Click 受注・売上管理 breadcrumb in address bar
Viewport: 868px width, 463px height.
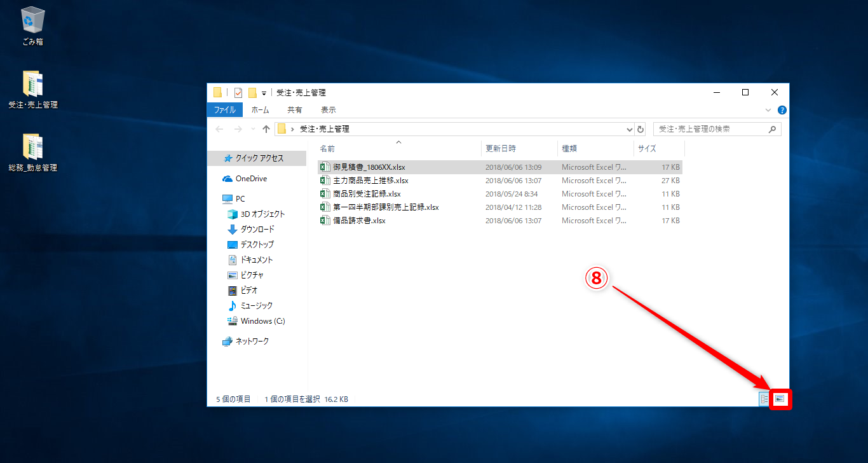click(x=324, y=129)
